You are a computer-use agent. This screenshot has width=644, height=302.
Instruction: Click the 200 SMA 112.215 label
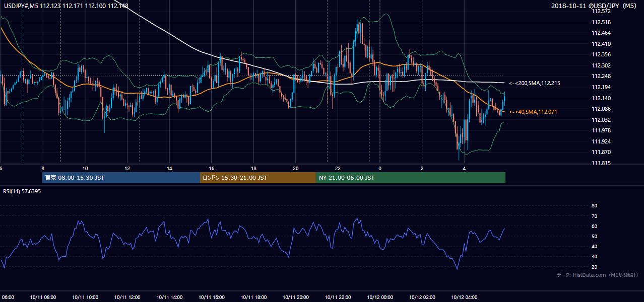pos(535,83)
